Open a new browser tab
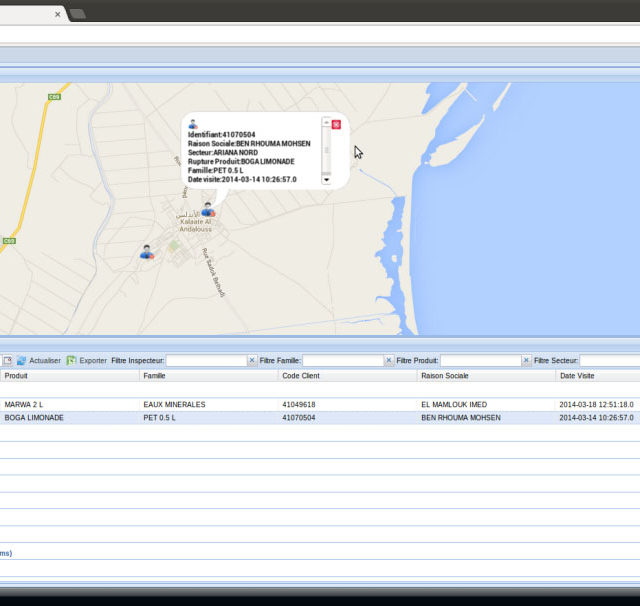The width and height of the screenshot is (640, 606). (77, 14)
